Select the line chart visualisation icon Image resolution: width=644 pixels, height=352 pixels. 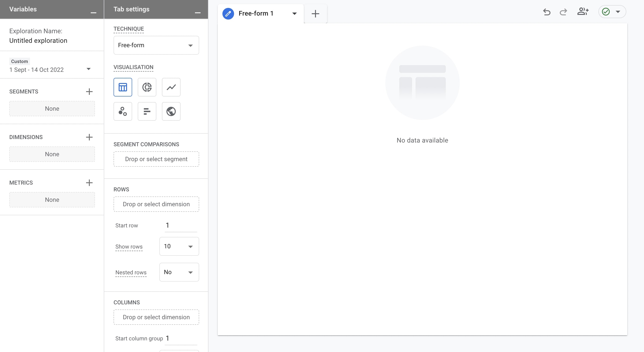(171, 87)
